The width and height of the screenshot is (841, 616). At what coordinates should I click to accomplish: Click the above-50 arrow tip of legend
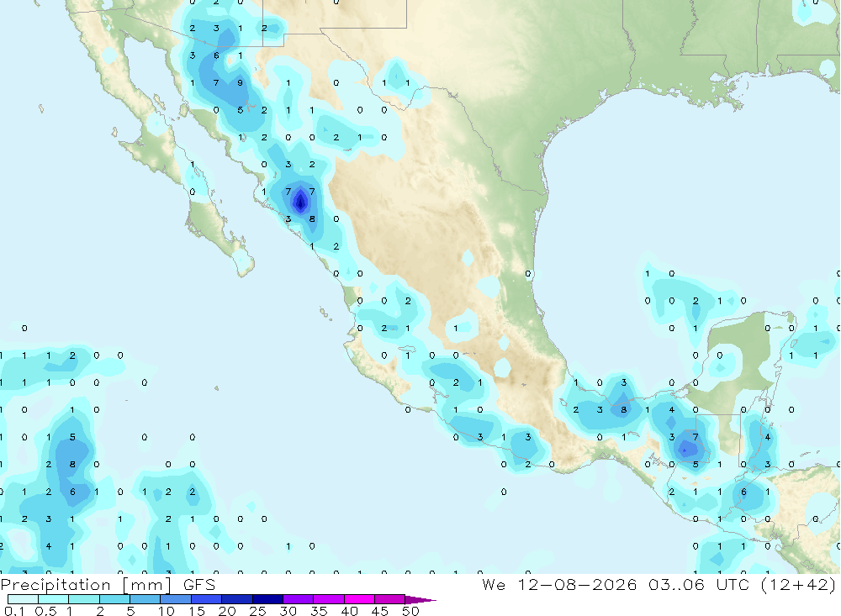(x=420, y=600)
